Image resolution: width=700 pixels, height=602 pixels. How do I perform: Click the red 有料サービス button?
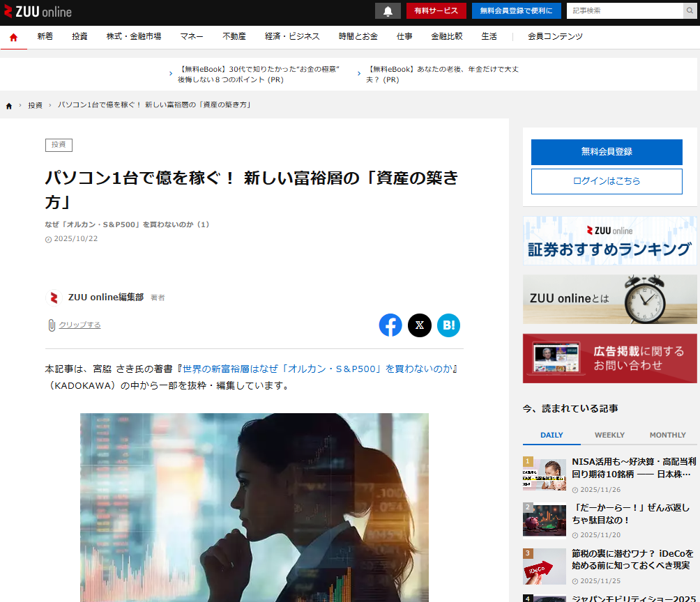(436, 10)
